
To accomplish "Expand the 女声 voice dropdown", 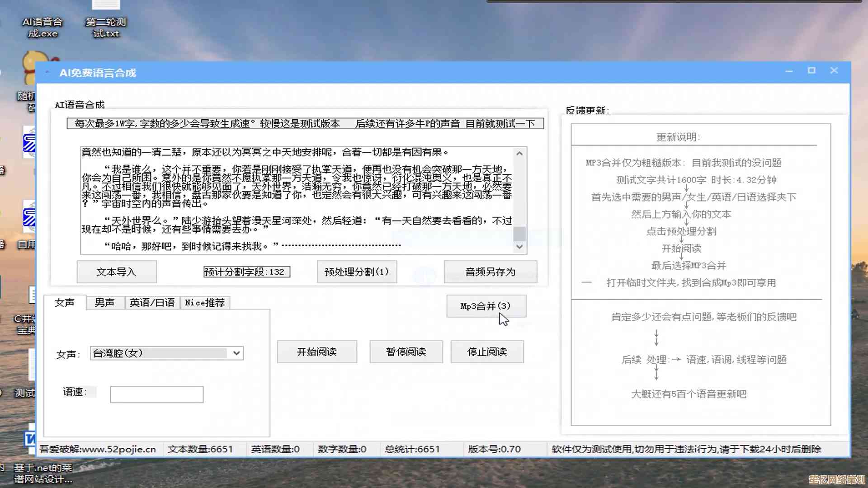I will tap(236, 353).
